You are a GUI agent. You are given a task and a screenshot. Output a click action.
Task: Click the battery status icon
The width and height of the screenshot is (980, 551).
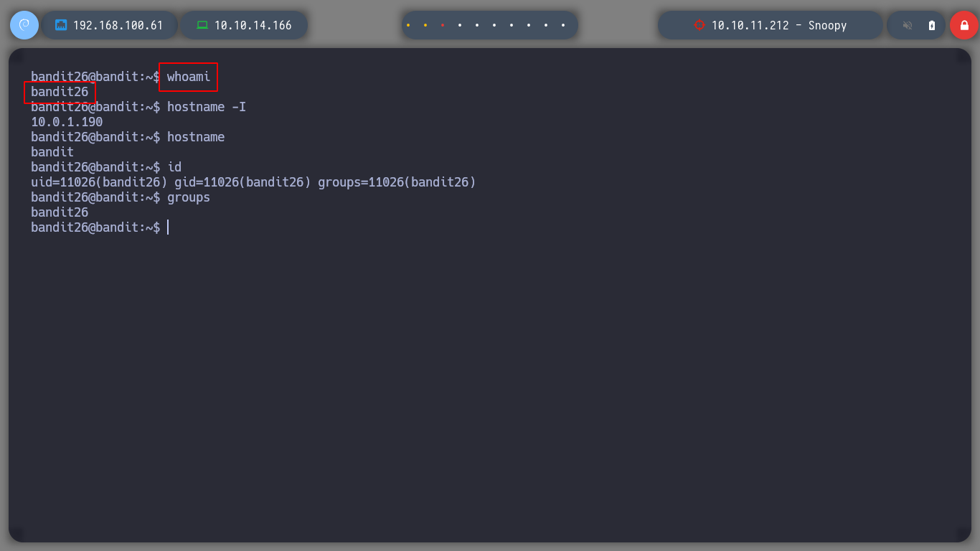[x=932, y=25]
